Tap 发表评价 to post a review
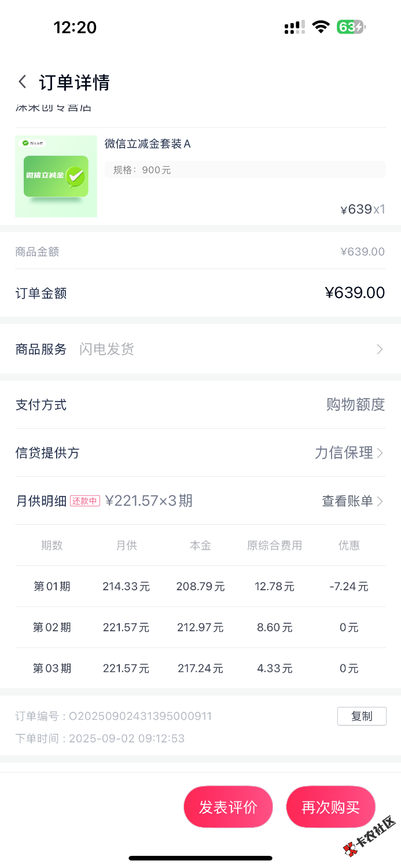 pyautogui.click(x=228, y=807)
